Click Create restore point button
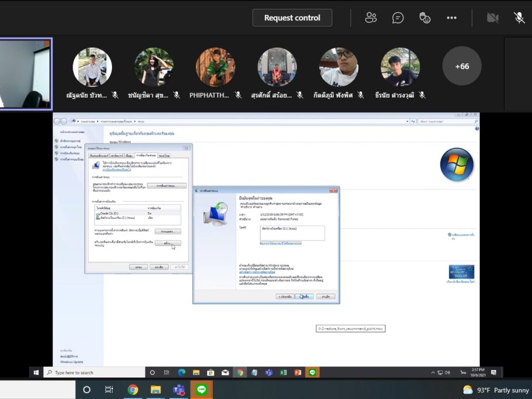This screenshot has height=399, width=532. [x=167, y=243]
